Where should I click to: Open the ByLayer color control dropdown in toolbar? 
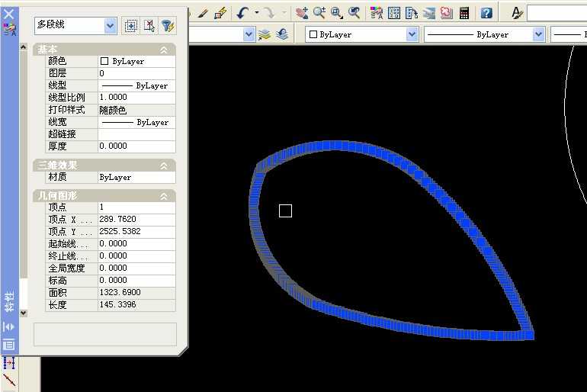click(x=412, y=34)
